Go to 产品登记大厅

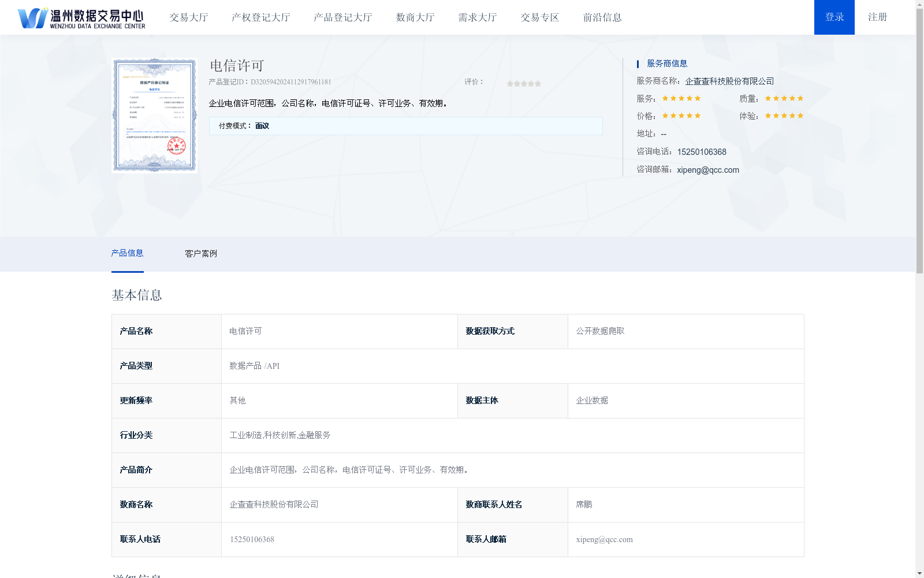click(x=343, y=17)
